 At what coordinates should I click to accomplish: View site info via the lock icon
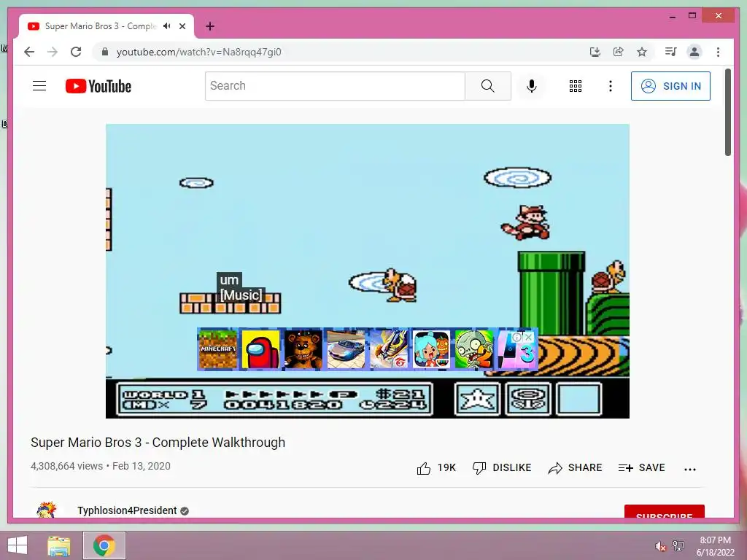105,52
